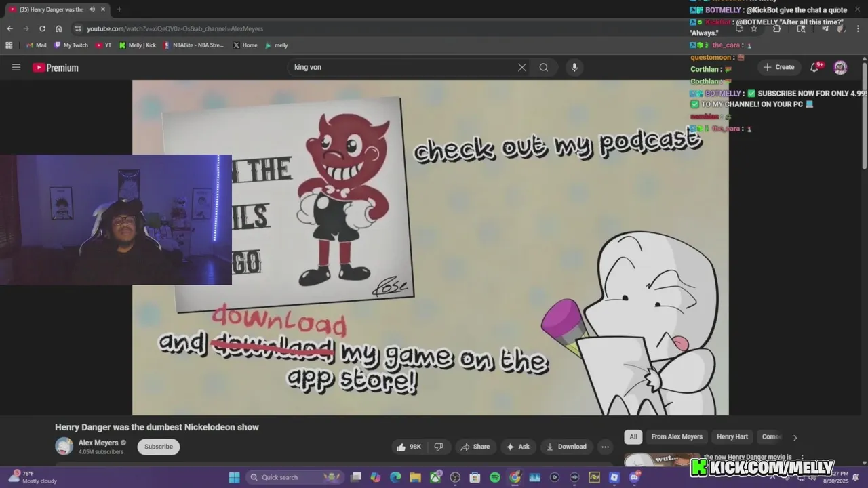This screenshot has width=868, height=488.
Task: Click the address bar URL
Action: [175, 28]
